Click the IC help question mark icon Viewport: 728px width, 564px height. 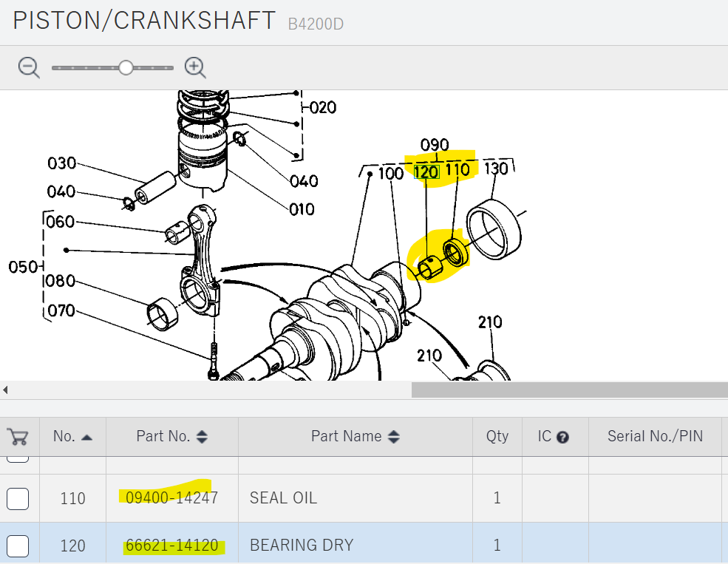(562, 437)
